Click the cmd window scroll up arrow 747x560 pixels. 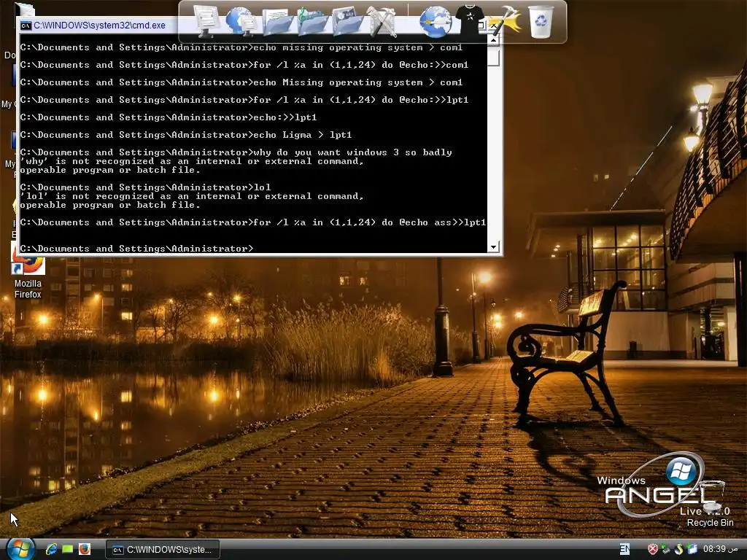click(x=494, y=41)
